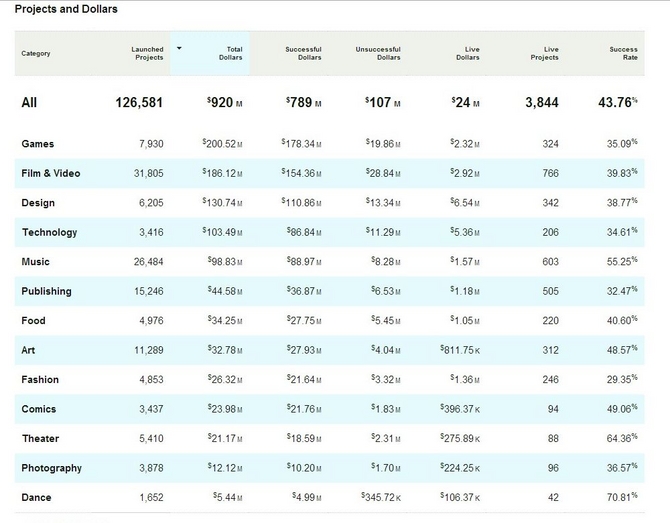670x523 pixels.
Task: Select the Art category row
Action: [x=329, y=350]
